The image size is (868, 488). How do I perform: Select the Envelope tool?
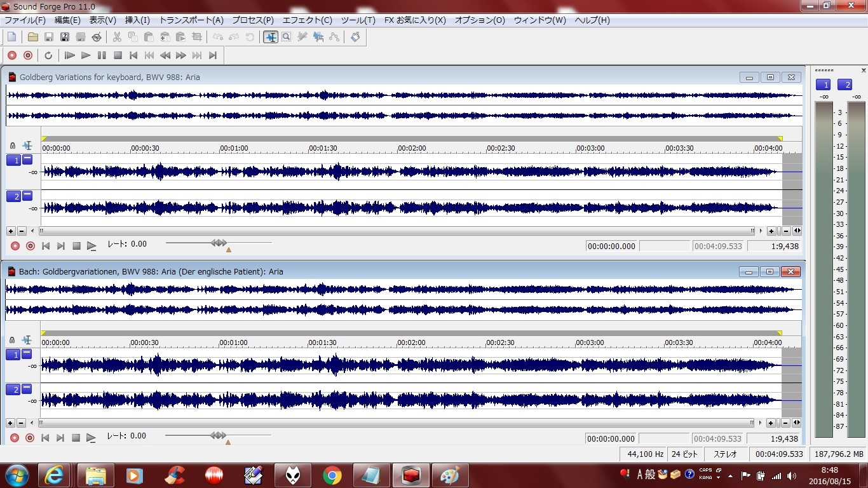[334, 37]
